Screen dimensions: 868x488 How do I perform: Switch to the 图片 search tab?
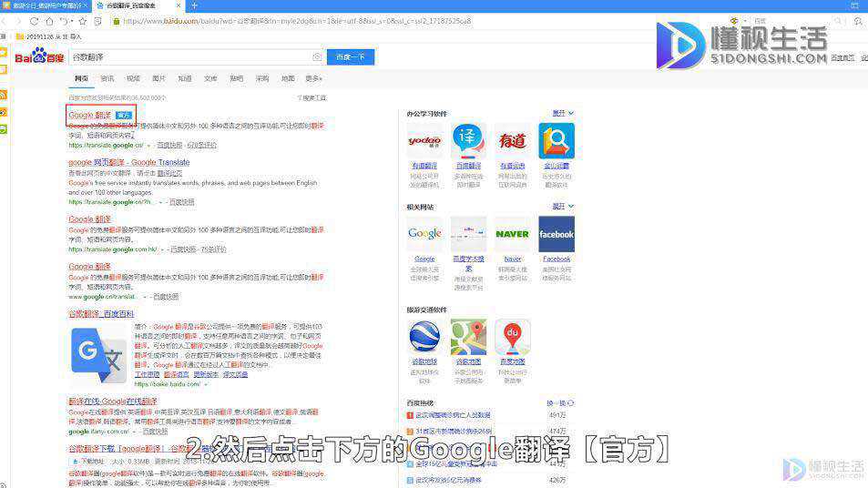(158, 78)
